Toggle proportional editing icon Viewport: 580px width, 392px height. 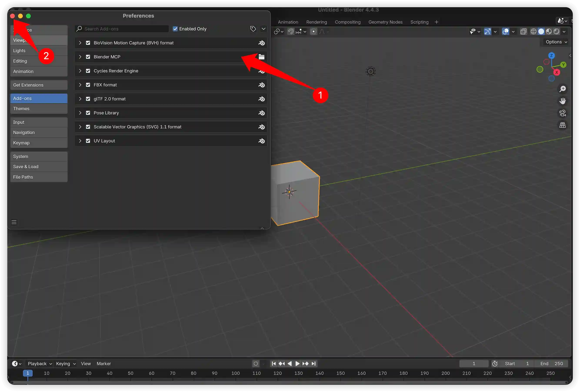[314, 32]
